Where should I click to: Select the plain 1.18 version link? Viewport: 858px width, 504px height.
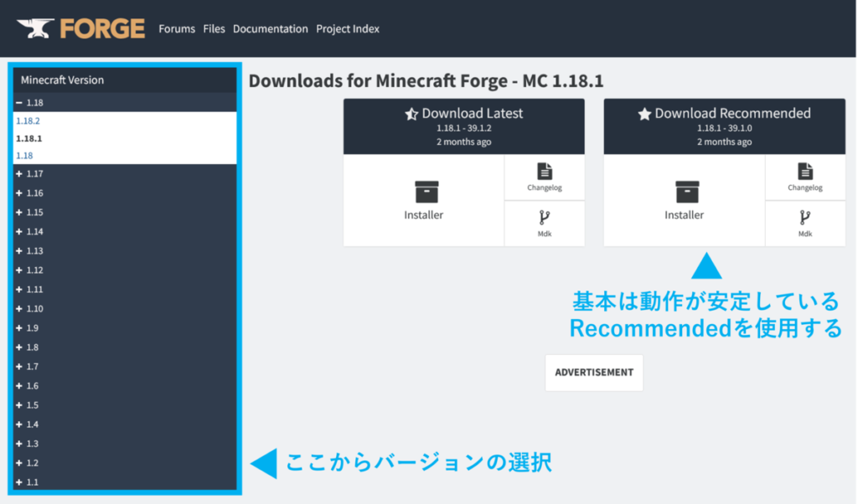click(24, 156)
